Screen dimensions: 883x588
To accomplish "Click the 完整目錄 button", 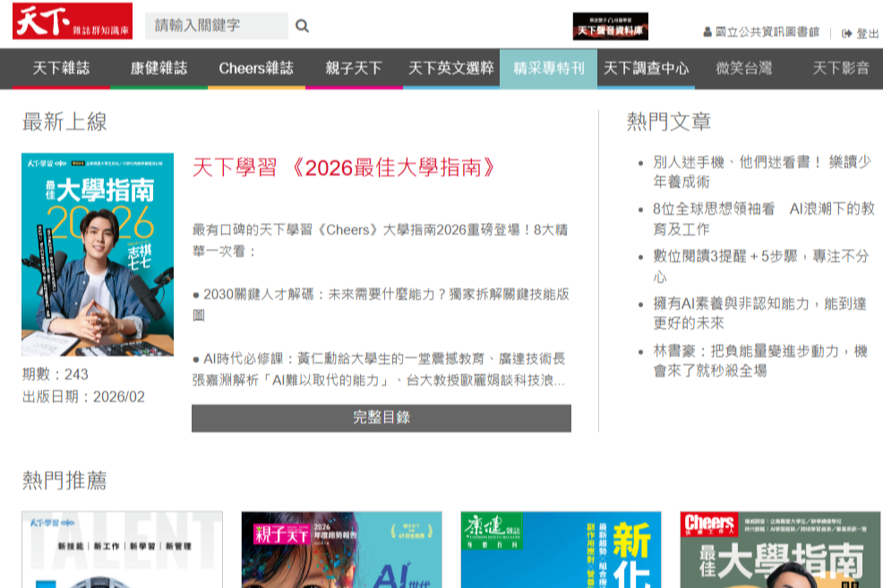I will (381, 418).
